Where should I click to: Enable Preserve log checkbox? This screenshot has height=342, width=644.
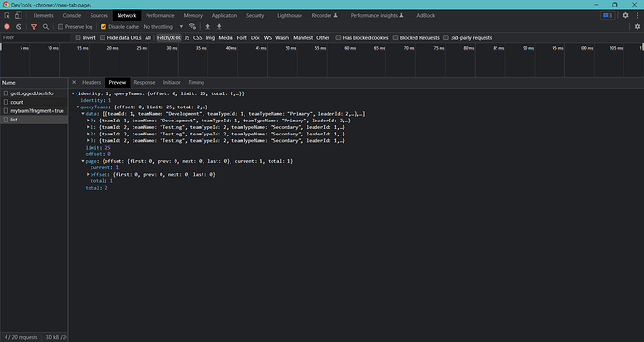pyautogui.click(x=61, y=27)
